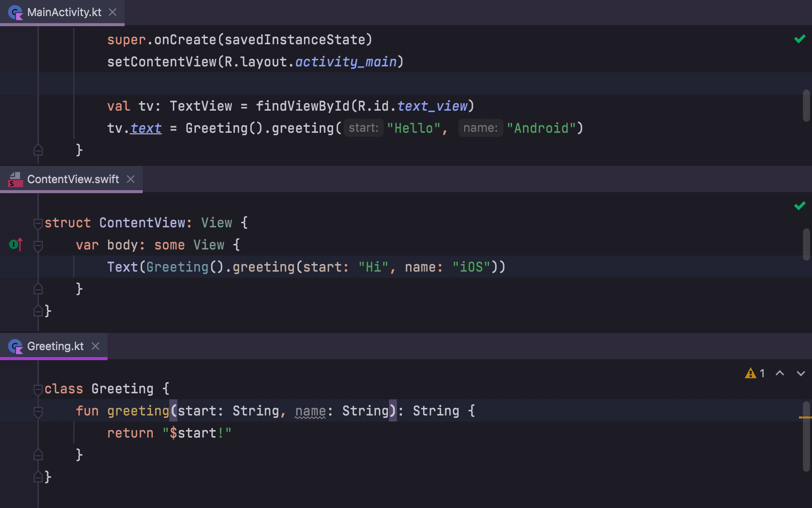Click the "Hello" string literal
The width and height of the screenshot is (812, 508).
point(414,128)
